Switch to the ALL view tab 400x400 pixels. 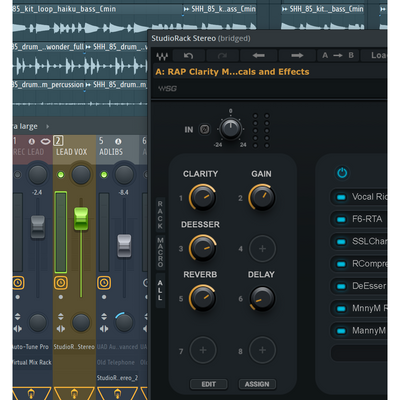160,290
